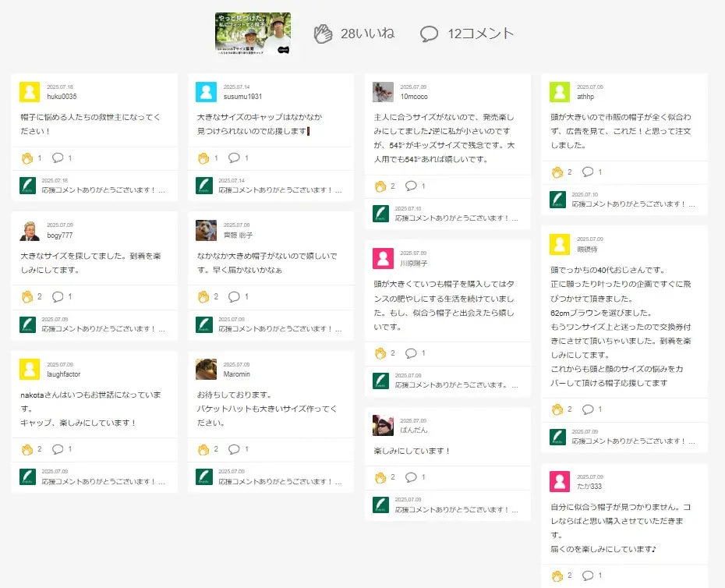Clap for huku0035's comment
Viewport: 725px width, 588px height.
tap(27, 158)
